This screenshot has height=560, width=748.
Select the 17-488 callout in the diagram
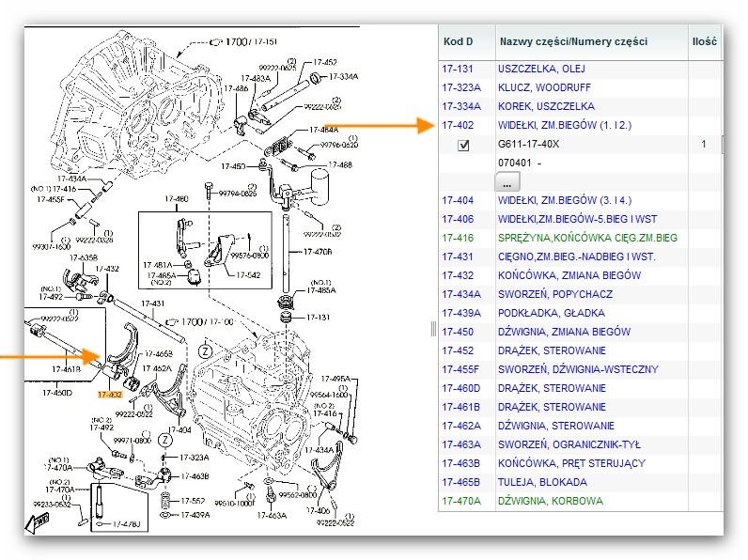339,165
